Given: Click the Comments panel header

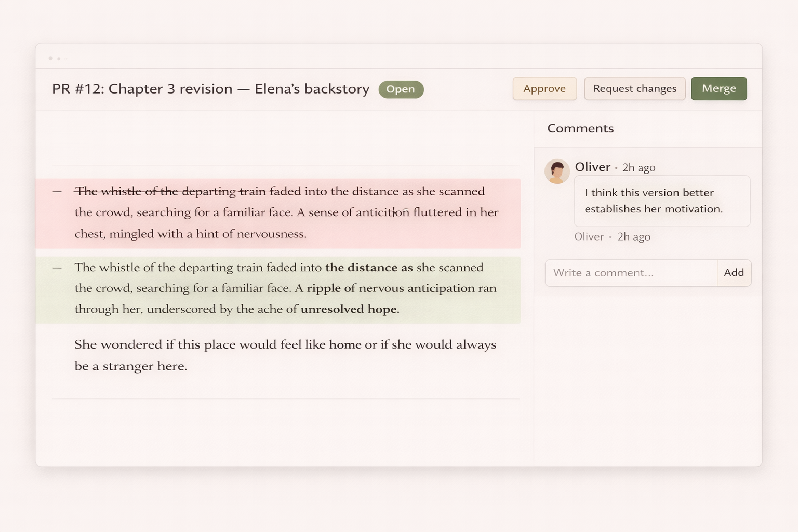Looking at the screenshot, I should (580, 128).
